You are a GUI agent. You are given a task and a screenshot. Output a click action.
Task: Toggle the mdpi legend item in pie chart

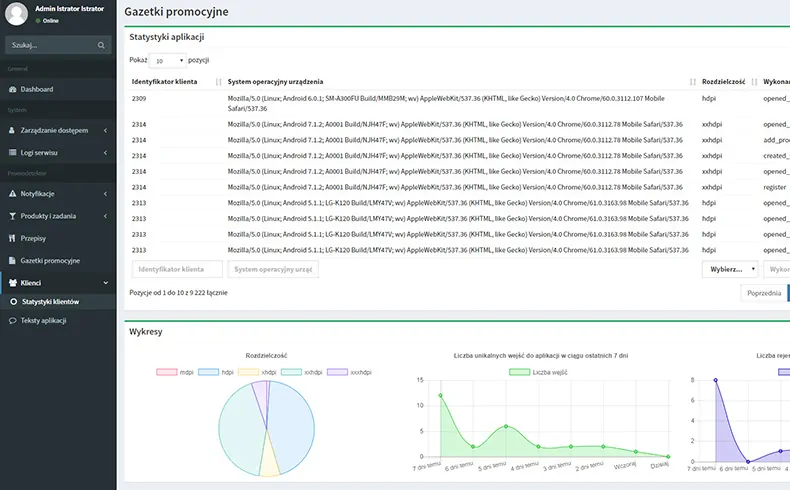point(176,372)
